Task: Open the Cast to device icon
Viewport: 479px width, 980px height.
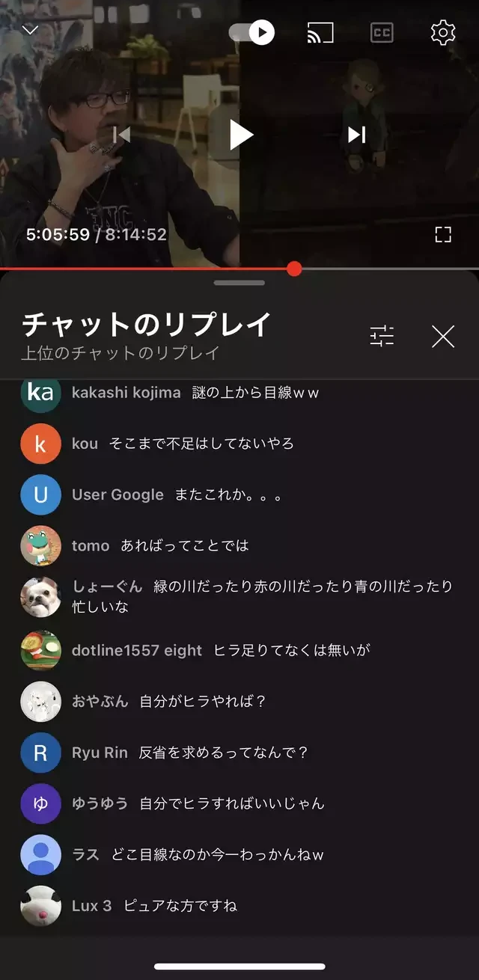Action: coord(320,33)
